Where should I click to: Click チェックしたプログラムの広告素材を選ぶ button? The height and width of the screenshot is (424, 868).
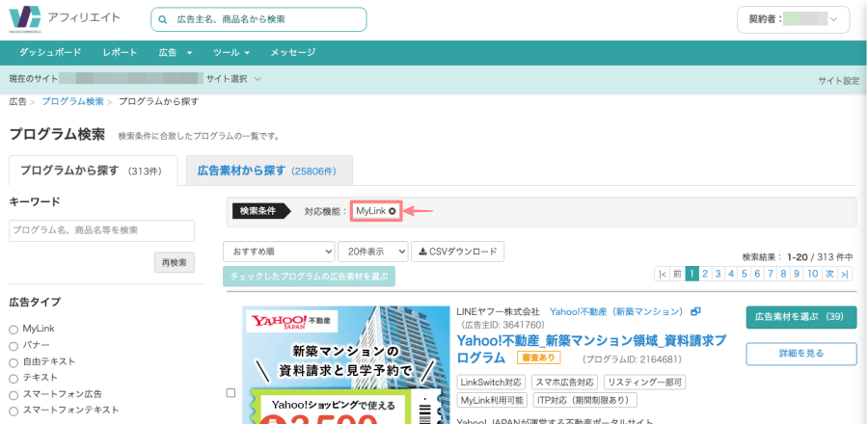coord(309,276)
